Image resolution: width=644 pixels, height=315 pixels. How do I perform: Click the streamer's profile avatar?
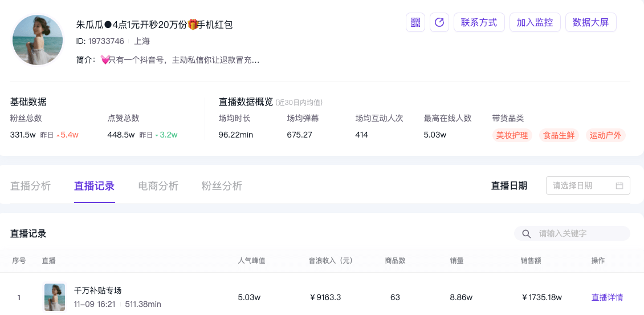click(x=38, y=40)
